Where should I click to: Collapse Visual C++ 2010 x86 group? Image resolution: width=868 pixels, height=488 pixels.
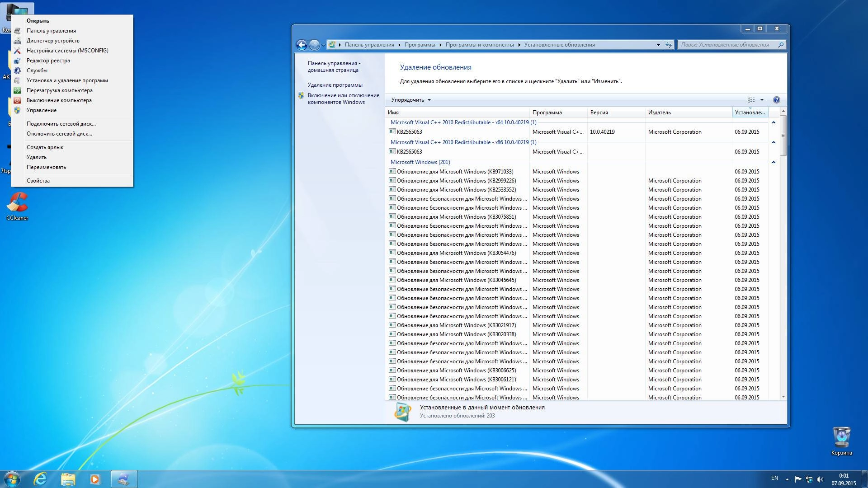point(774,142)
